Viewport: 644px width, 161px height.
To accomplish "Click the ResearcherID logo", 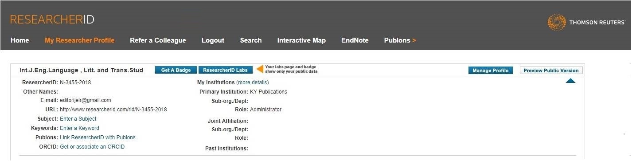I will (x=52, y=20).
